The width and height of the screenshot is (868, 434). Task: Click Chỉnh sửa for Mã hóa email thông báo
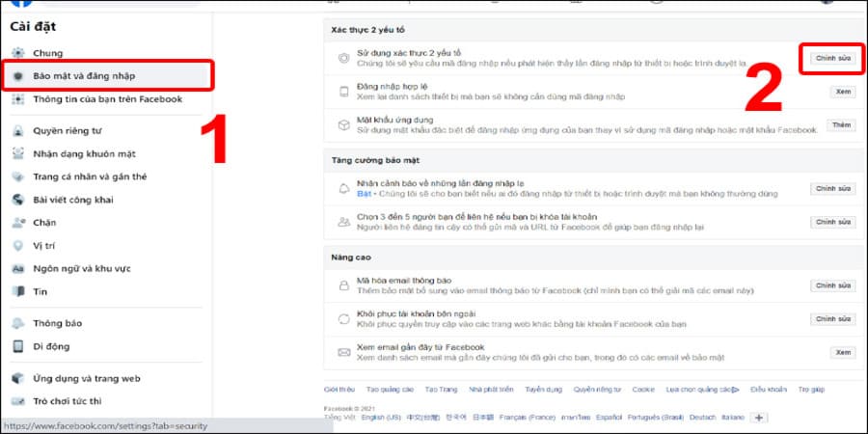(833, 285)
